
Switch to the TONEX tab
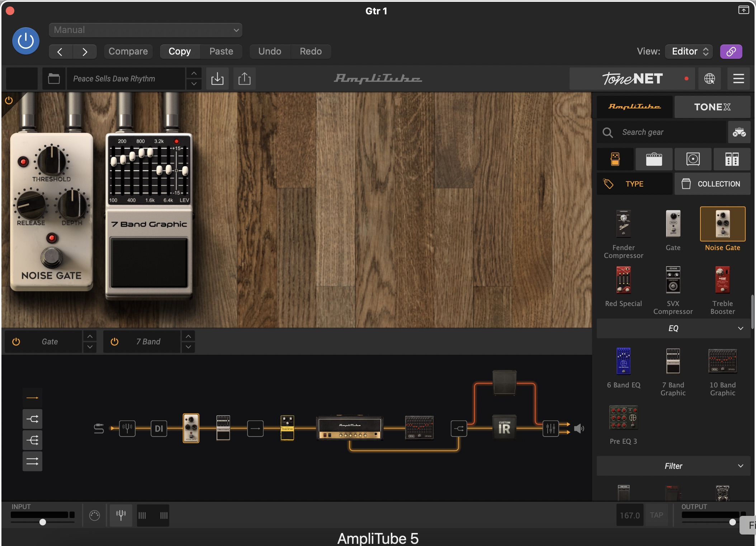[712, 107]
